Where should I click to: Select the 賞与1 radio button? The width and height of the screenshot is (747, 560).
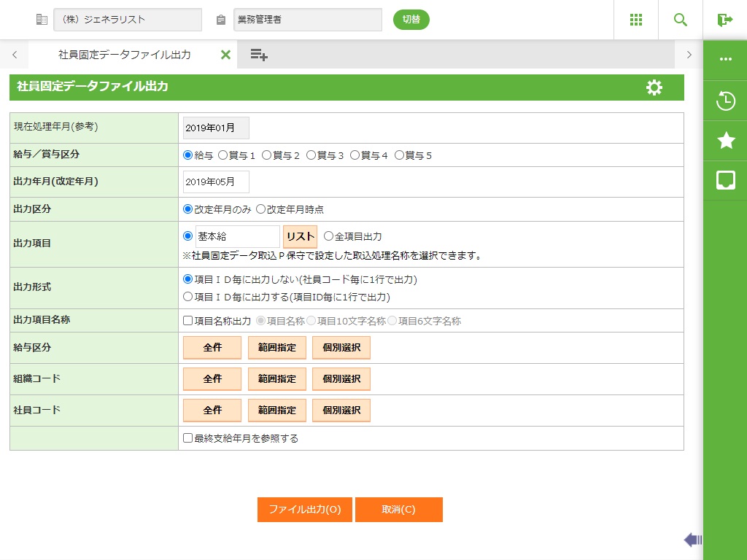point(223,155)
